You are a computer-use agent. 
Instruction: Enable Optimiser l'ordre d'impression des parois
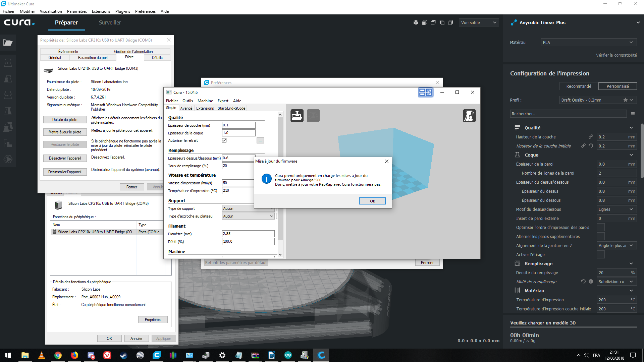click(x=601, y=228)
